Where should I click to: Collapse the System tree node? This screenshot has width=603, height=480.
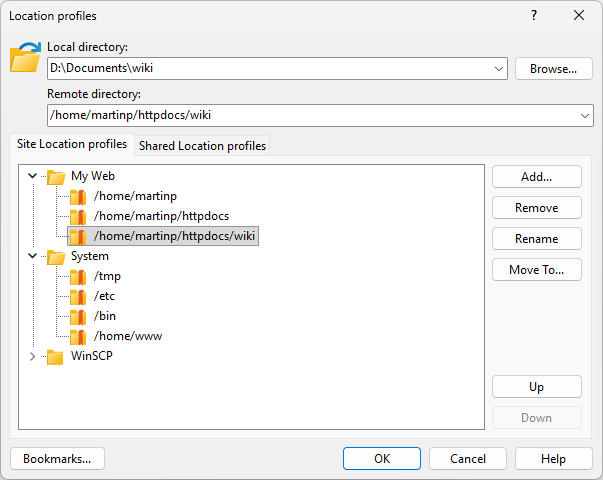[x=33, y=257]
